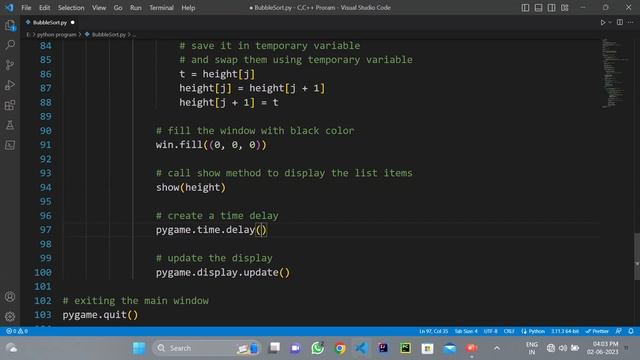640x360 pixels.
Task: Click 't = height[j]' on line 86
Action: coord(217,74)
